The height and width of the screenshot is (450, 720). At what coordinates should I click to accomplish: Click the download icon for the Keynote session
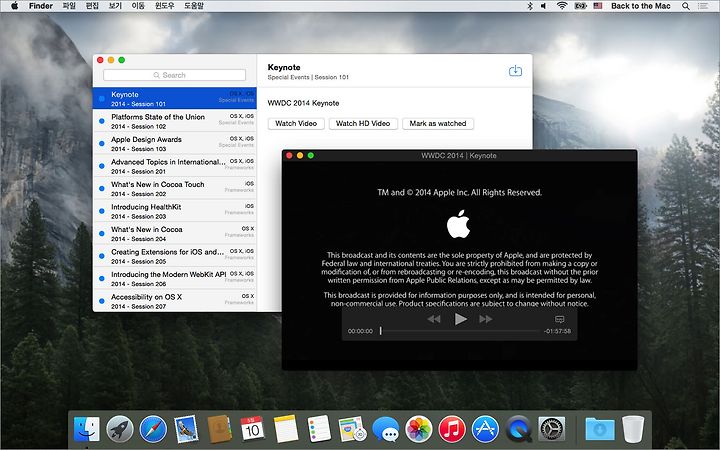pos(515,71)
